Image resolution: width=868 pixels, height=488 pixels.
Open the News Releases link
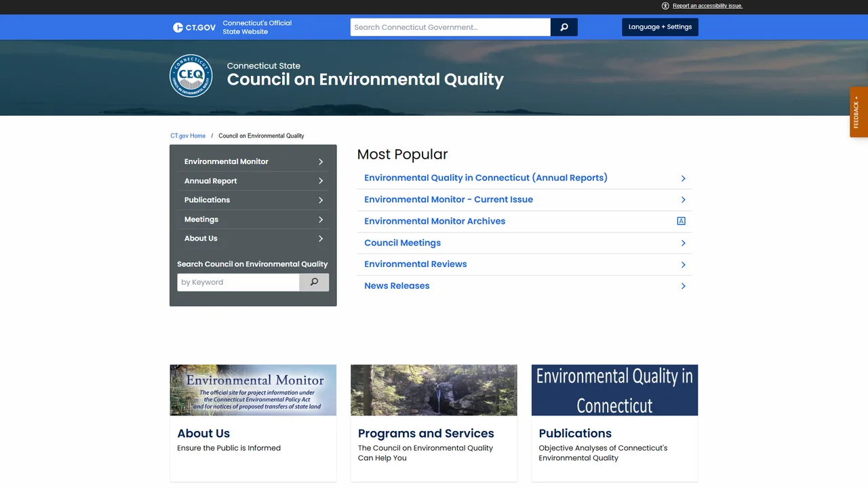point(397,286)
